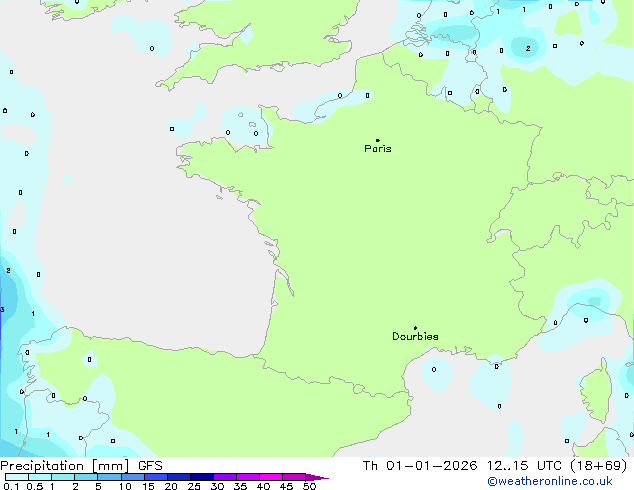Select the 10–15 mm legend color swatch
This screenshot has height=490, width=634.
pyautogui.click(x=133, y=477)
